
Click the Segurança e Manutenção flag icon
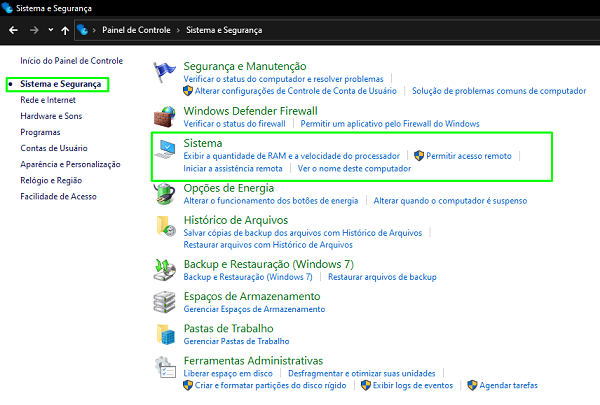click(166, 73)
